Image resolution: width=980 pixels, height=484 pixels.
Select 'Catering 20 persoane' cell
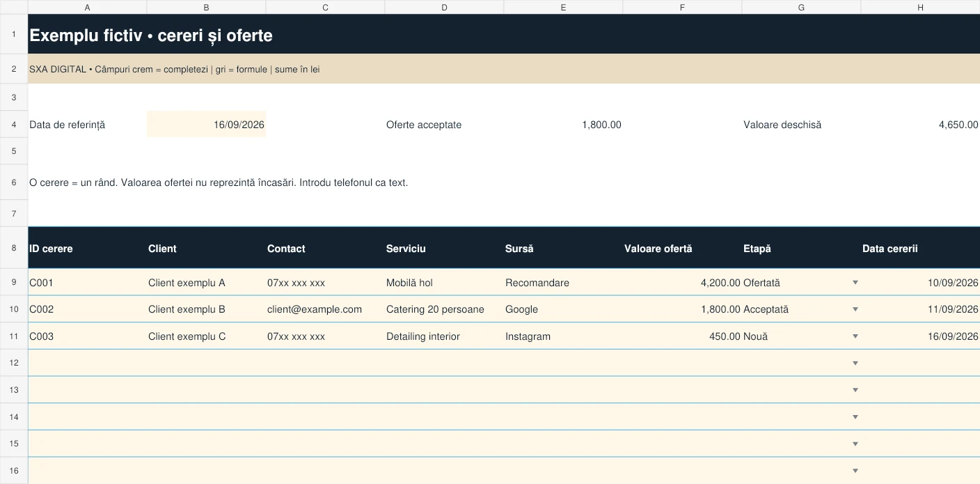coord(444,309)
